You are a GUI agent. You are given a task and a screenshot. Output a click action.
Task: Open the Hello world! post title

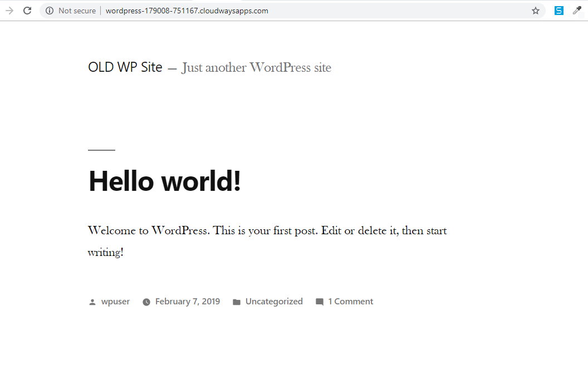click(165, 181)
